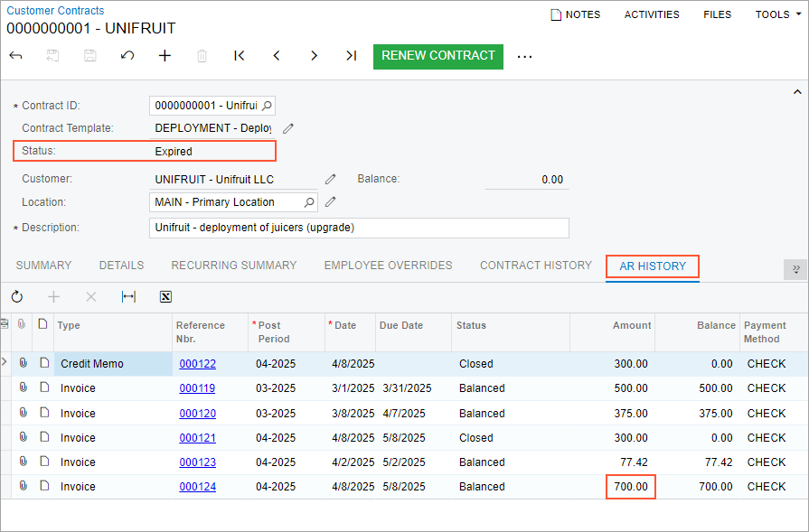Jump to the last record
The image size is (809, 532).
[x=351, y=56]
